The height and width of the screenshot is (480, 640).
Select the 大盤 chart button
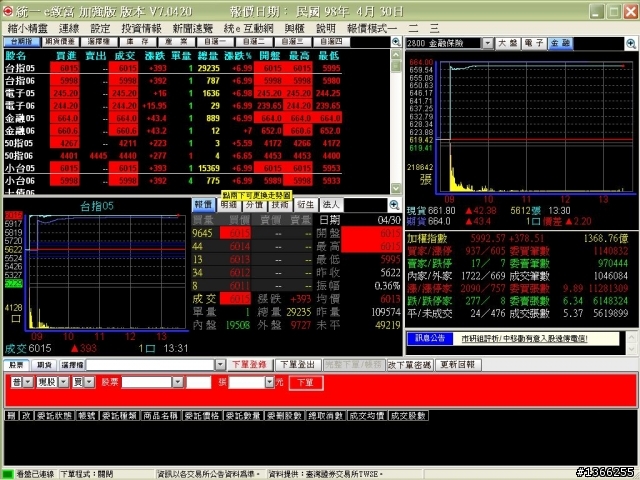pos(508,43)
